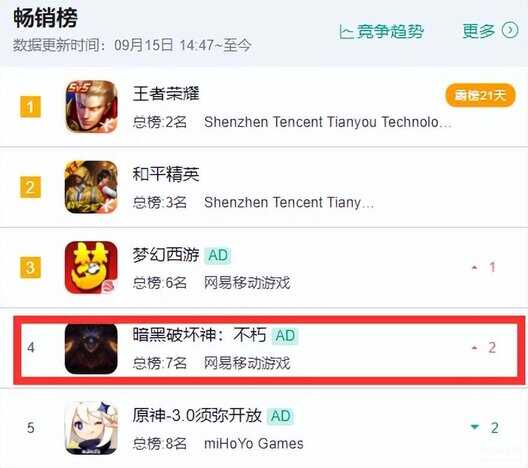Click the AD tag beside 原神-3.0须弥开放
Screen dimensions: 528x468
[x=281, y=416]
